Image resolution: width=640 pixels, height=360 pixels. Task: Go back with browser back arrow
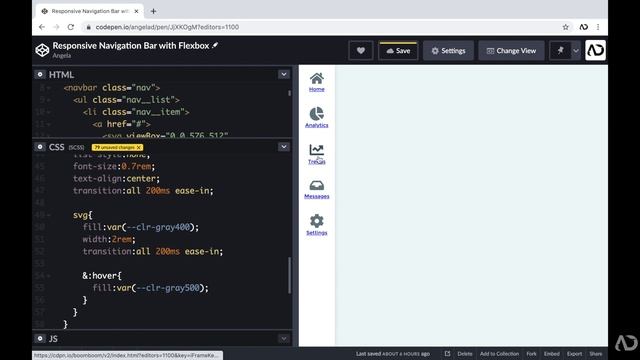(42, 27)
